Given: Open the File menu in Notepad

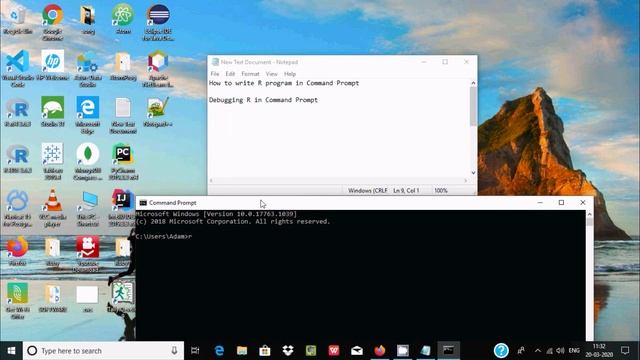Looking at the screenshot, I should tap(215, 74).
